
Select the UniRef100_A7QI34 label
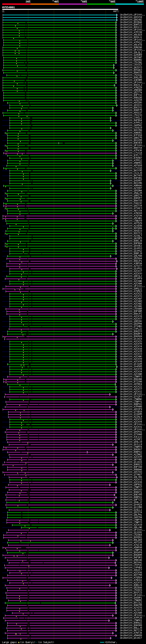tap(131, 545)
